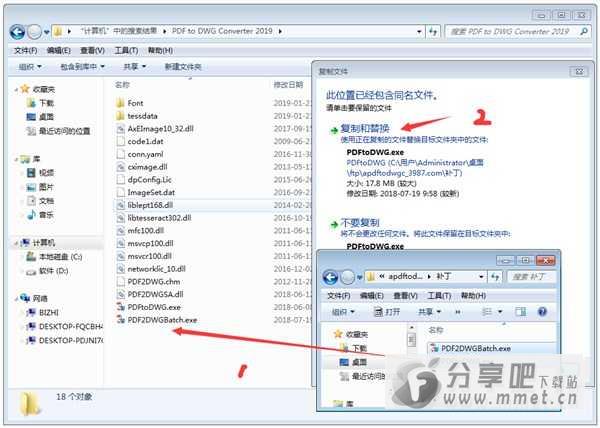The image size is (600, 428).
Task: Click the help icon in the 补丁 window
Action: point(542,312)
